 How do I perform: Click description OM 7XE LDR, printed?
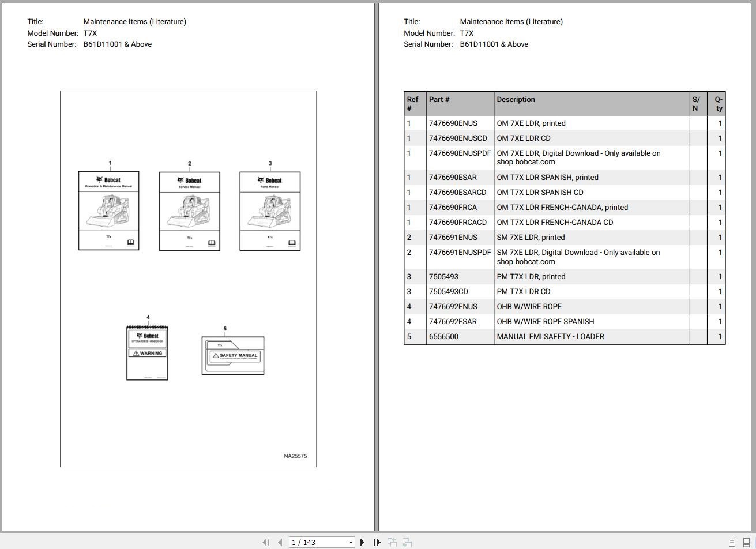[x=531, y=123]
